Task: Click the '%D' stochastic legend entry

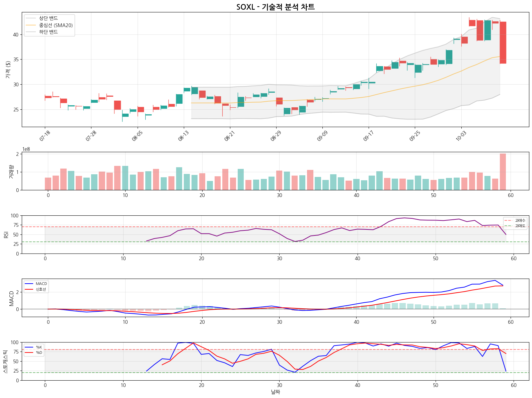Action: [x=39, y=353]
